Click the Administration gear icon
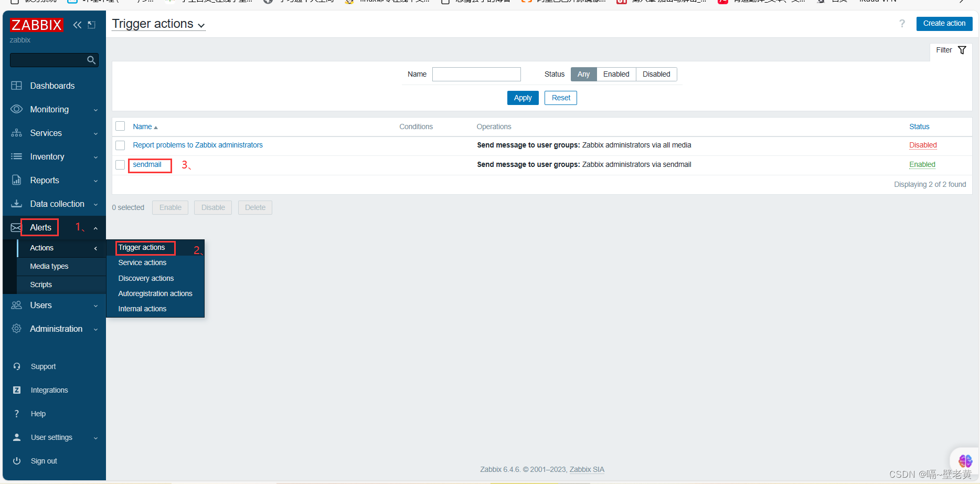This screenshot has height=484, width=980. [17, 329]
